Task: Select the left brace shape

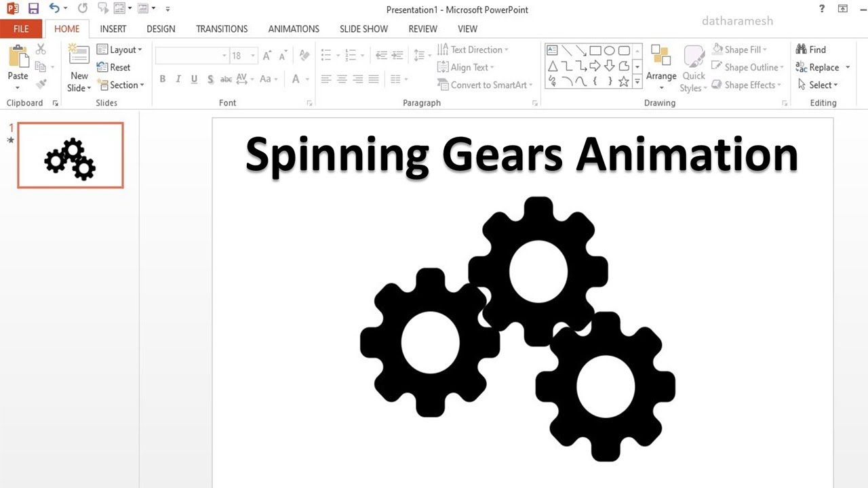Action: click(x=595, y=81)
